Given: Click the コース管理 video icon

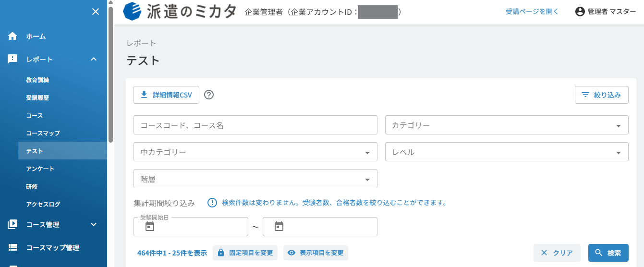Looking at the screenshot, I should click(x=12, y=224).
